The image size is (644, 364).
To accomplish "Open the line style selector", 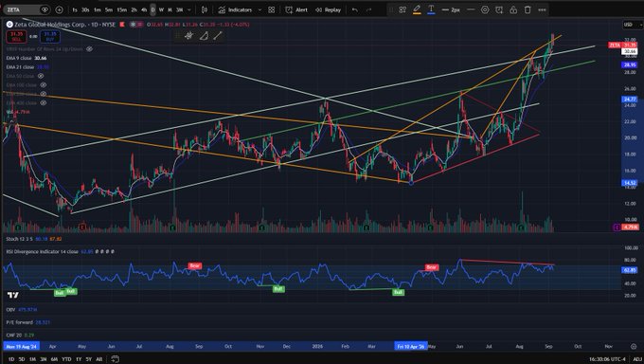I will pyautogui.click(x=471, y=9).
